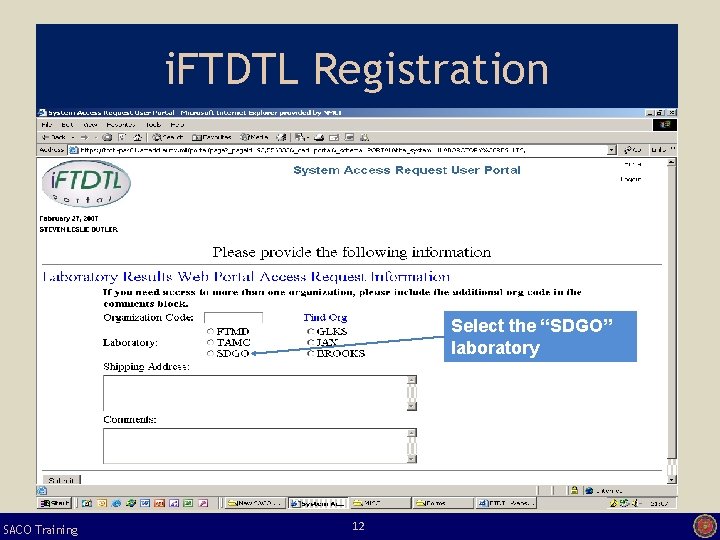Open the Edit menu
The width and height of the screenshot is (720, 540).
(67, 124)
